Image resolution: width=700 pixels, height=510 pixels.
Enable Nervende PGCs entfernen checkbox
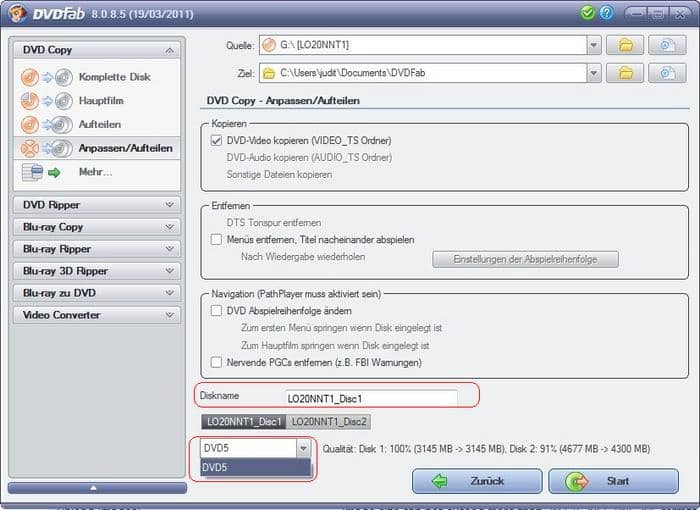coord(216,362)
